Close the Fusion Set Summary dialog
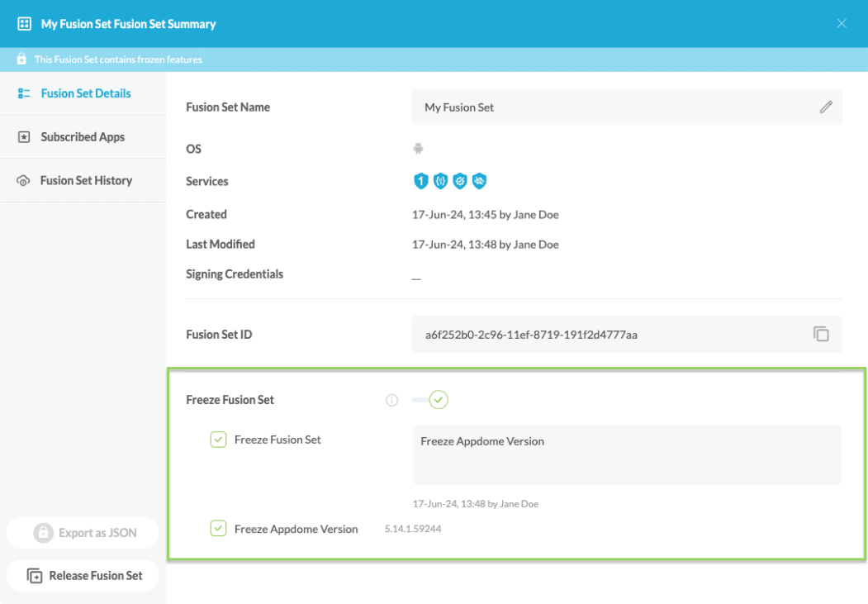This screenshot has height=604, width=868. coord(842,23)
